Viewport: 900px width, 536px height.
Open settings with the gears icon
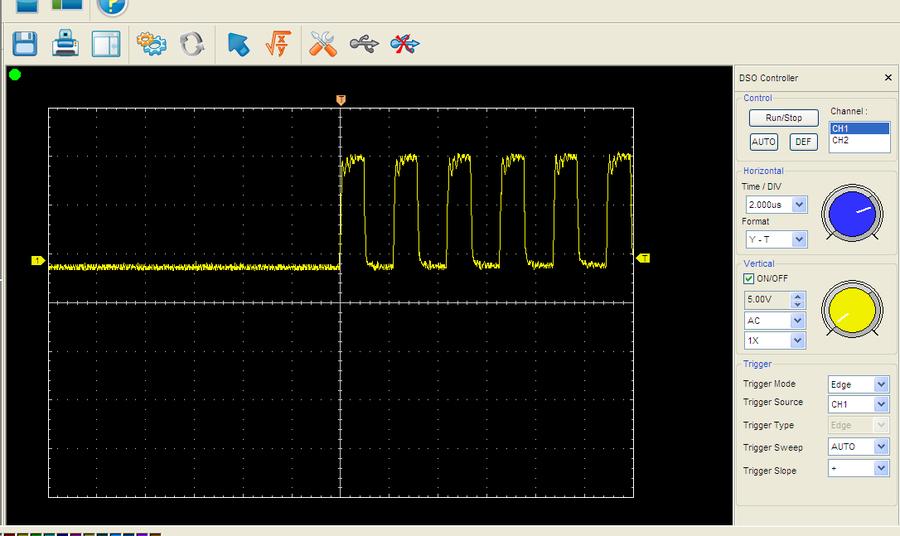(151, 44)
